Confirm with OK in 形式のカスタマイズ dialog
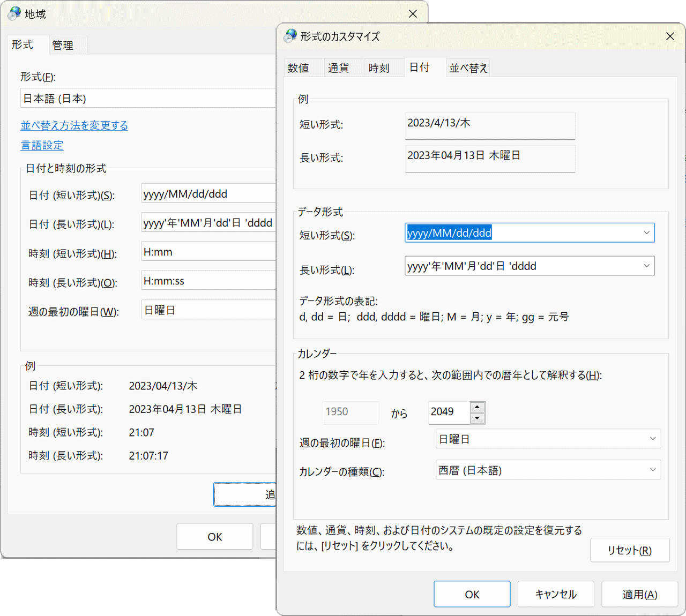The width and height of the screenshot is (686, 616). point(472,594)
